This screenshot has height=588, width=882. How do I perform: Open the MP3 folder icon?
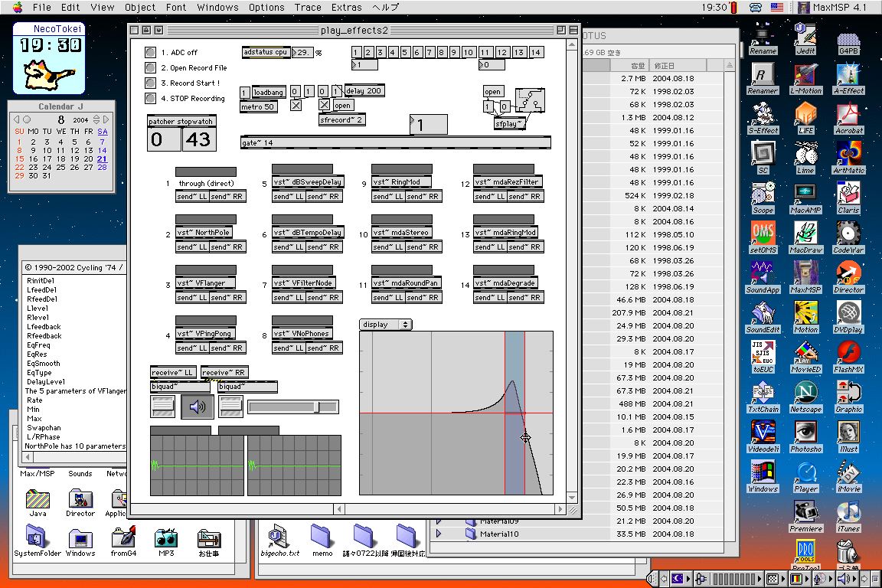point(166,539)
